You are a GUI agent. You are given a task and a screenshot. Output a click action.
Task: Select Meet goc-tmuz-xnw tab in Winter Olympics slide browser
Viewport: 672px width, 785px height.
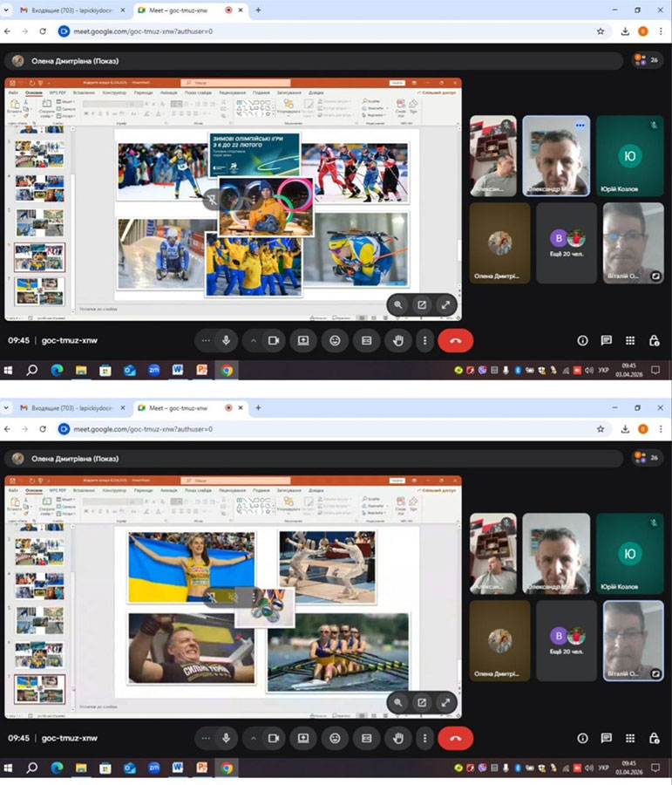(189, 10)
